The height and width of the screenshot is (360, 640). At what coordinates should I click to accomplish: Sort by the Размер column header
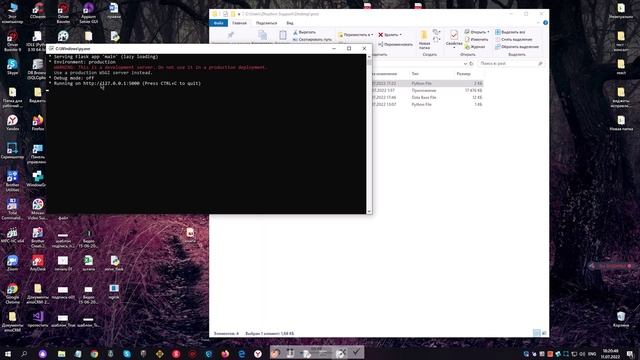tap(464, 74)
